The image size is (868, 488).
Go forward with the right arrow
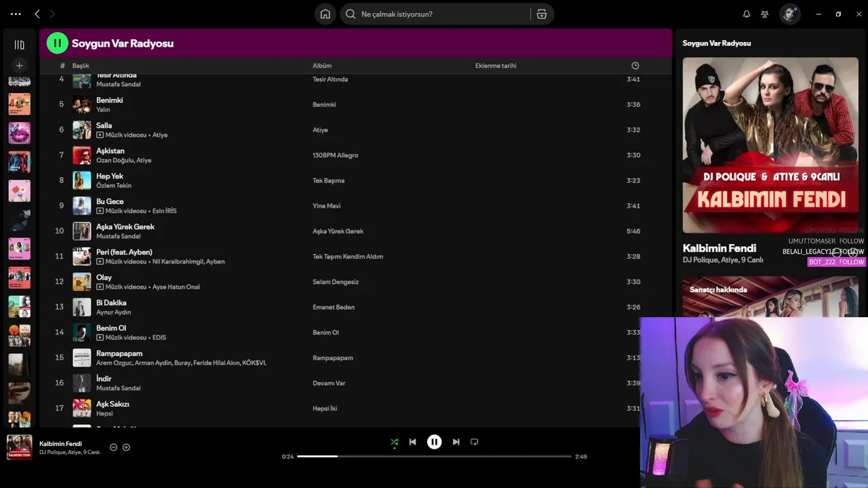point(52,14)
